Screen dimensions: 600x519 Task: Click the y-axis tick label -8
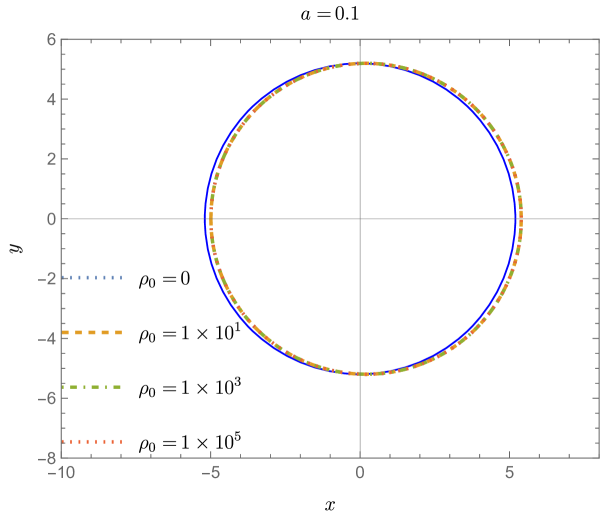(x=46, y=457)
